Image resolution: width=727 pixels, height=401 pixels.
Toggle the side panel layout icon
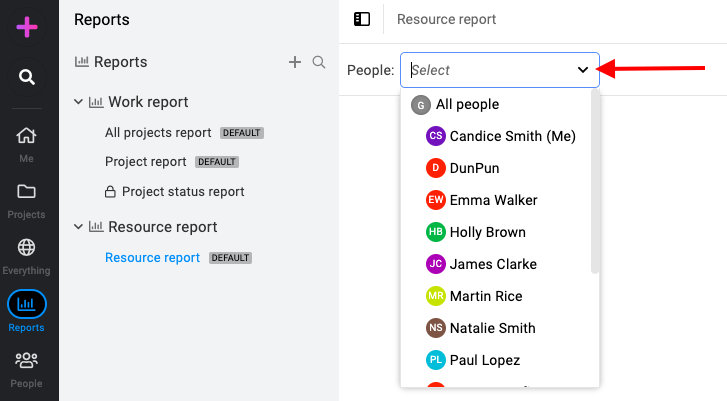coord(362,19)
